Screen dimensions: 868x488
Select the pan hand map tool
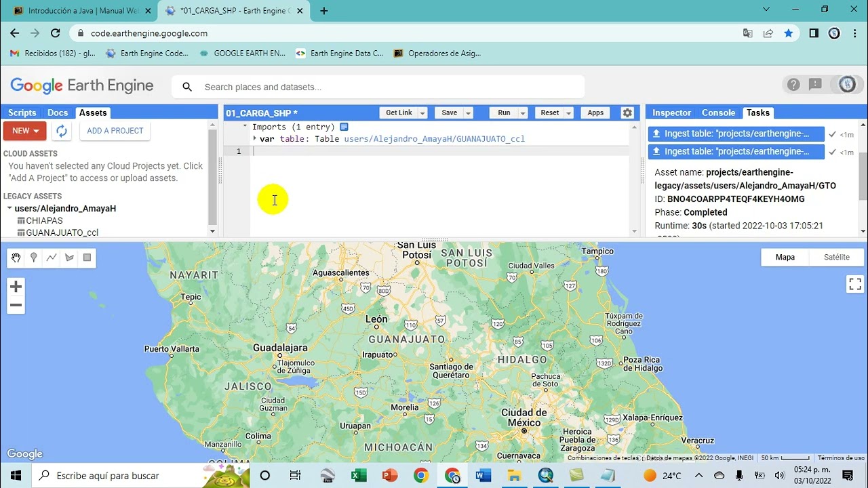16,258
